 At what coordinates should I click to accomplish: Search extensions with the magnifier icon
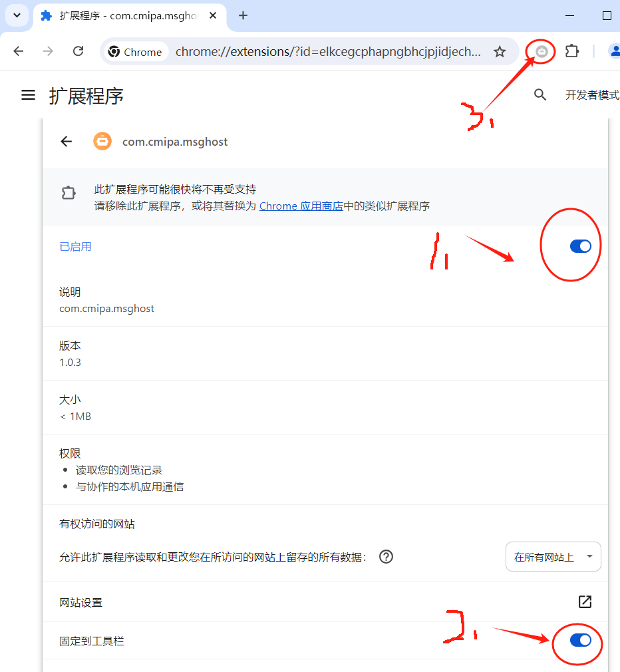click(540, 94)
